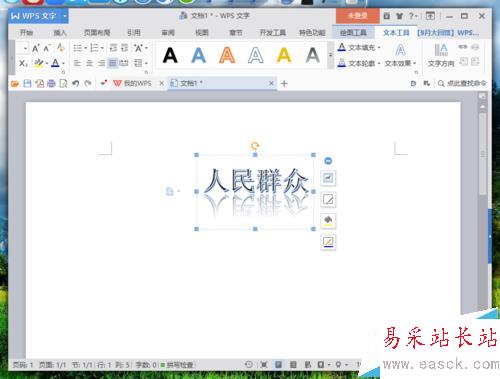
Task: Expand the bullet list style dropdown
Action: tap(85, 49)
